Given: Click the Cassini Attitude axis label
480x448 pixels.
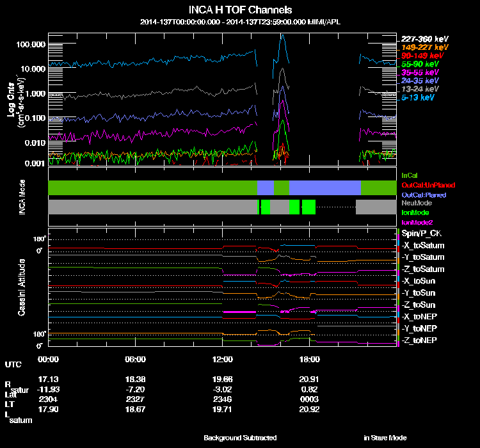Looking at the screenshot, I should [x=21, y=287].
